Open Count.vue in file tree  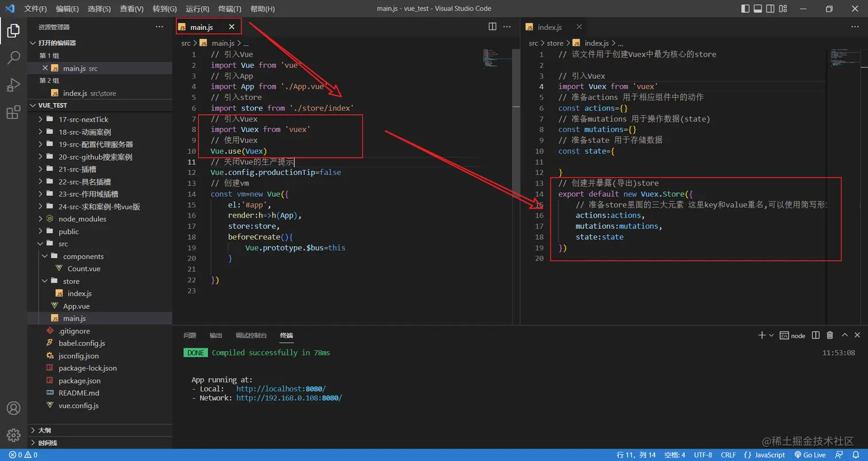tap(100, 269)
